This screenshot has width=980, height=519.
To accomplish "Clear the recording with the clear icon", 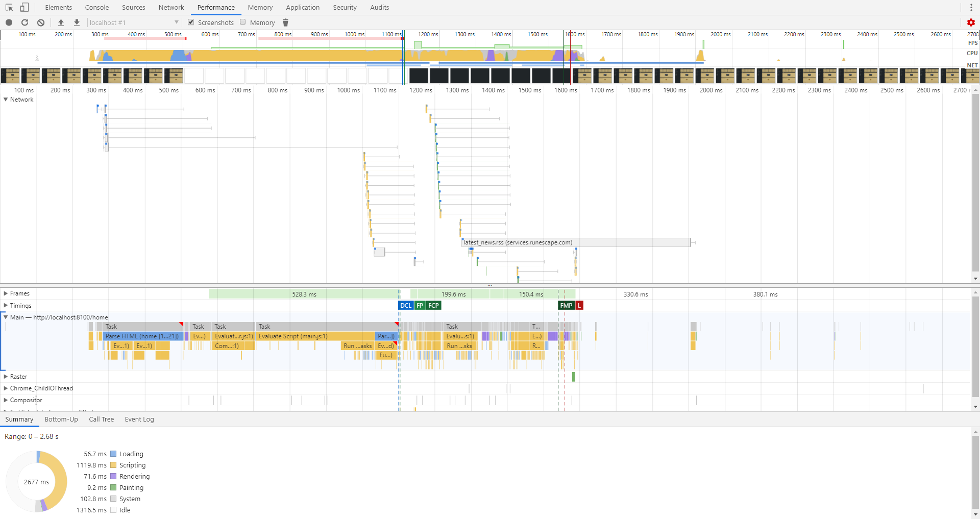I will (x=41, y=22).
